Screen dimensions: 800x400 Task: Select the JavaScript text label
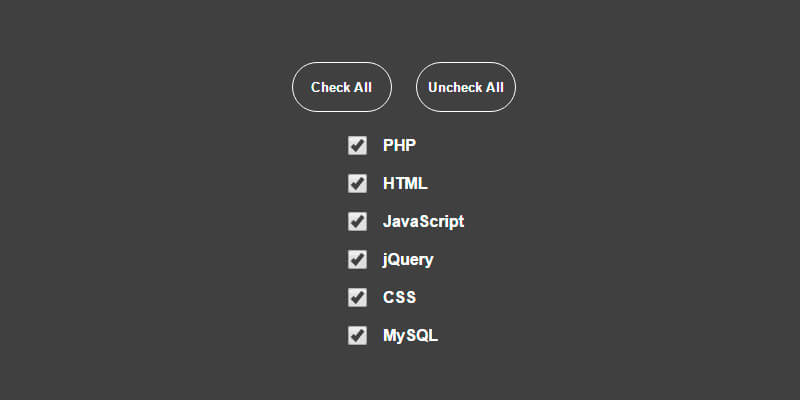(423, 222)
